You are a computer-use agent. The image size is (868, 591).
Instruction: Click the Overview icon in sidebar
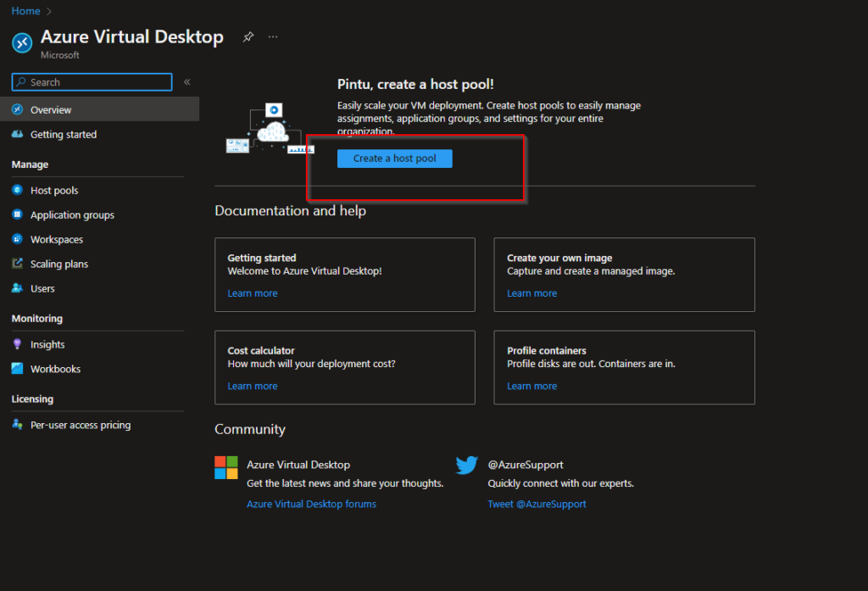(17, 109)
